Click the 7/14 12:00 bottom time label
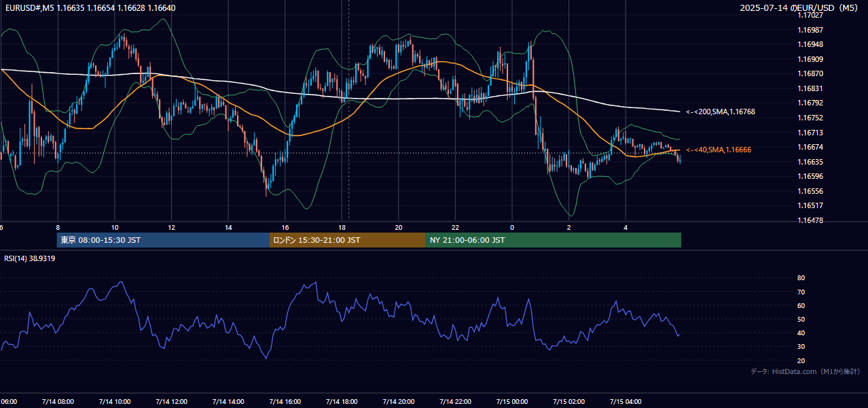Screen dimensions: 868x408 (x=171, y=401)
